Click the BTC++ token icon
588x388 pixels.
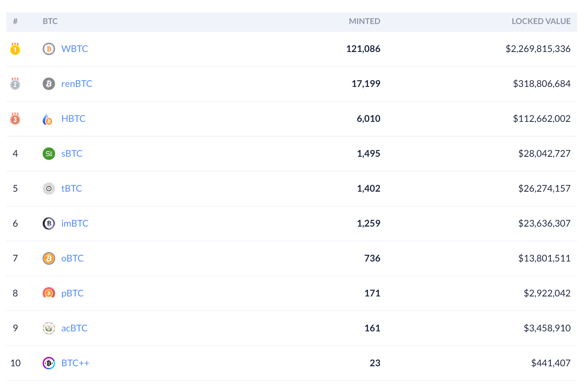point(48,363)
